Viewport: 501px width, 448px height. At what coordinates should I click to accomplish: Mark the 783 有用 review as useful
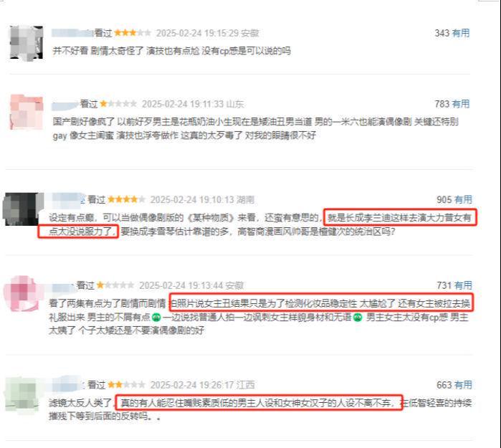click(x=452, y=104)
